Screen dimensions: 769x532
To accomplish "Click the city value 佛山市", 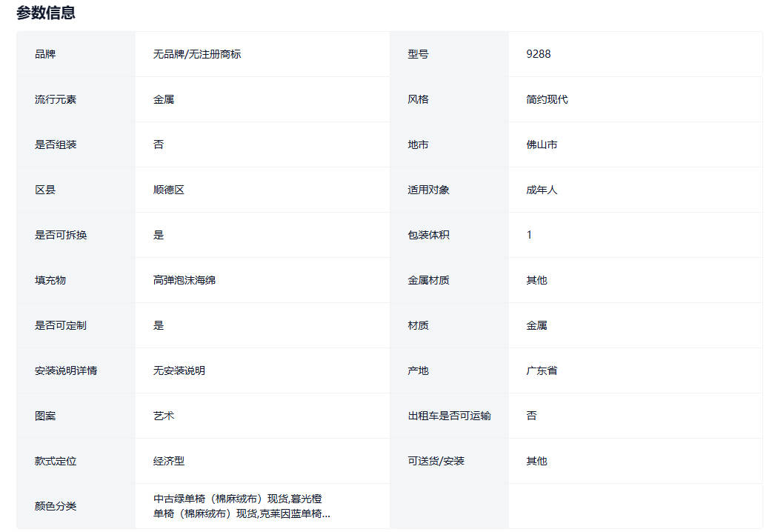I will 542,144.
